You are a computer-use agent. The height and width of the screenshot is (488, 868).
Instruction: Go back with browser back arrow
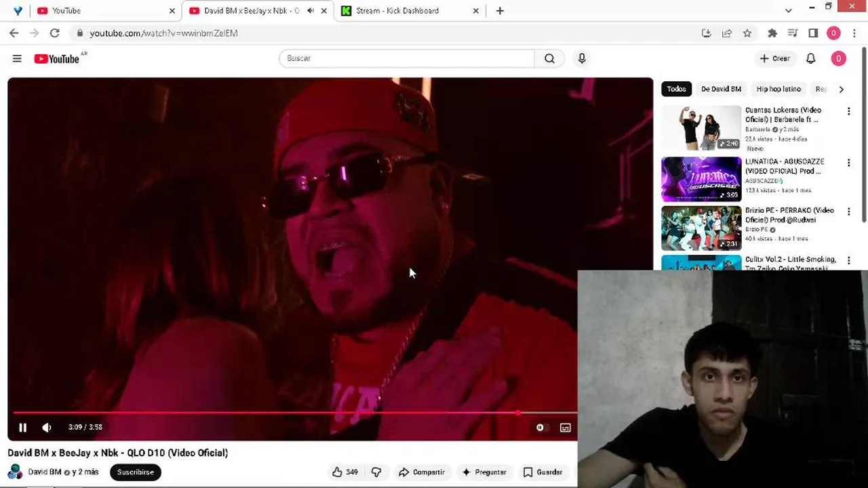(x=14, y=33)
